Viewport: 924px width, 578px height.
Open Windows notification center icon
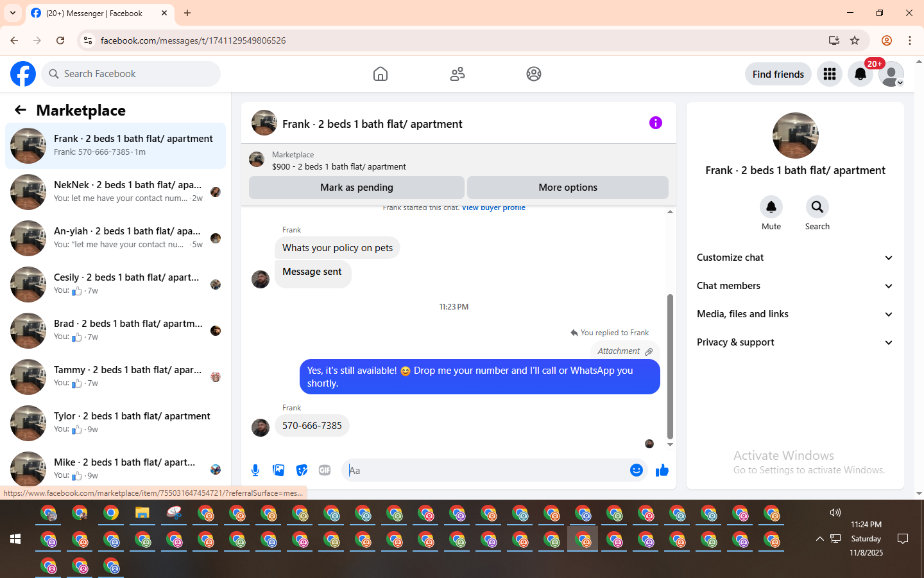tap(903, 539)
